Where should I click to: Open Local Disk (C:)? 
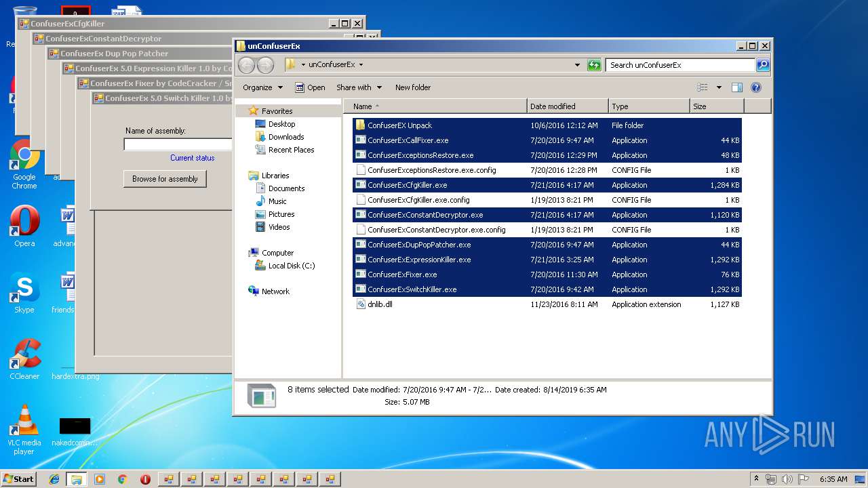(x=291, y=266)
